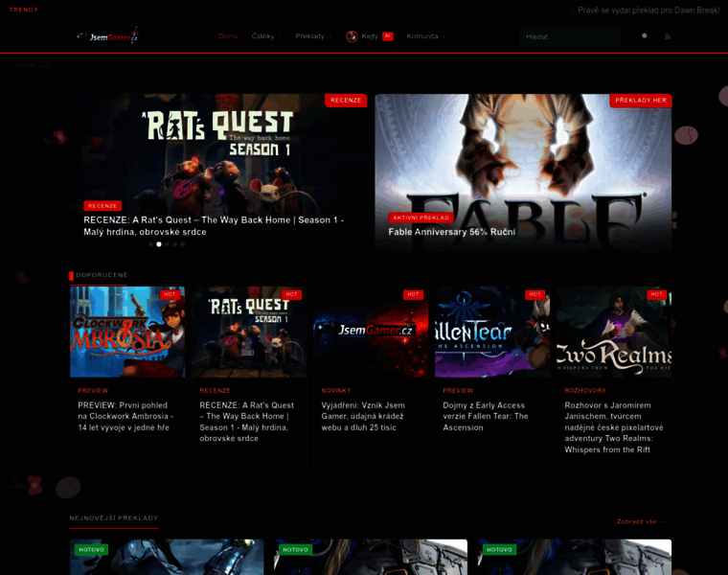Open the RSS feed icon

(x=668, y=36)
